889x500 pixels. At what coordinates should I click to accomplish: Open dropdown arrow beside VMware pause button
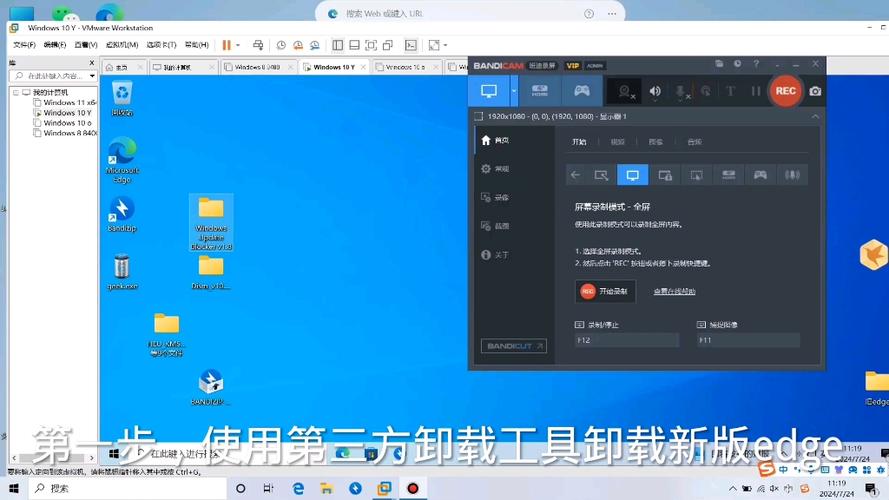pos(238,45)
